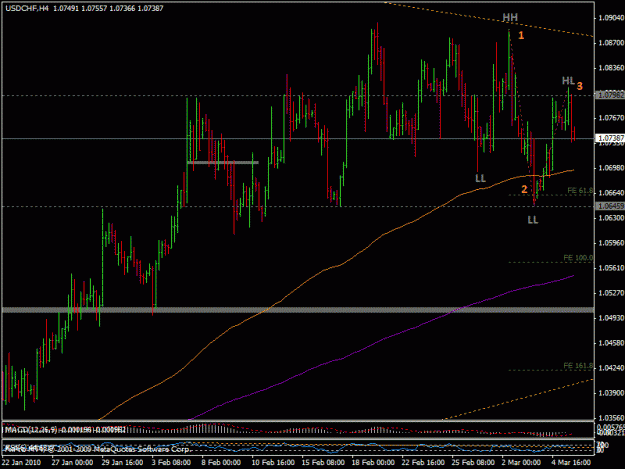Select the HH text label on the chart
Image resolution: width=625 pixels, height=469 pixels.
click(510, 18)
